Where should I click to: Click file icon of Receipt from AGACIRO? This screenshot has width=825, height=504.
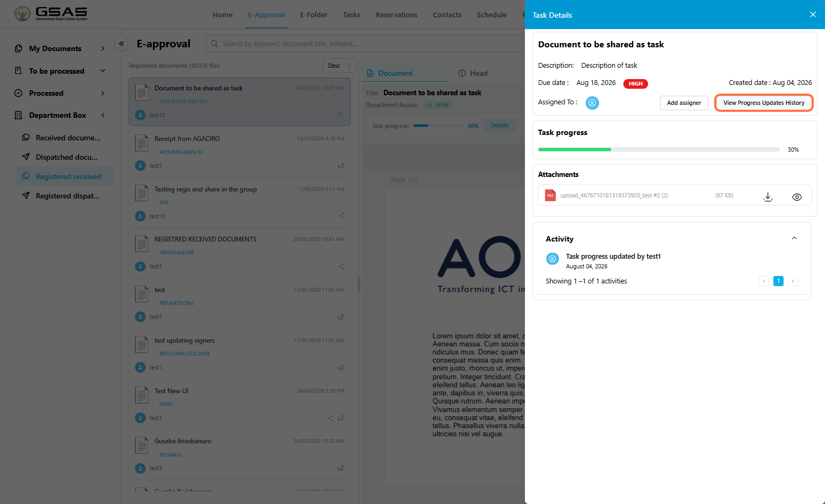pos(141,143)
